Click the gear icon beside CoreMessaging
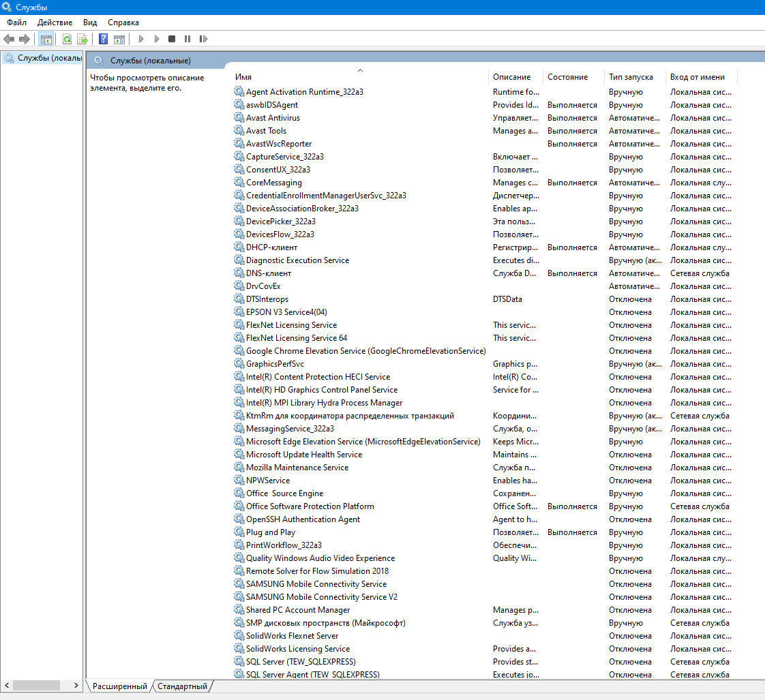Image resolution: width=765 pixels, height=700 pixels. click(x=239, y=182)
